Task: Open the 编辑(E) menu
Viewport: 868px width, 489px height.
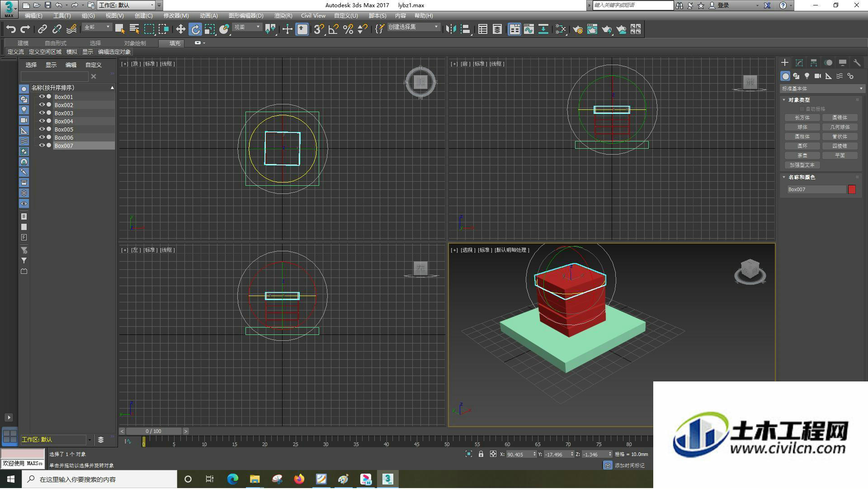Action: tap(33, 16)
